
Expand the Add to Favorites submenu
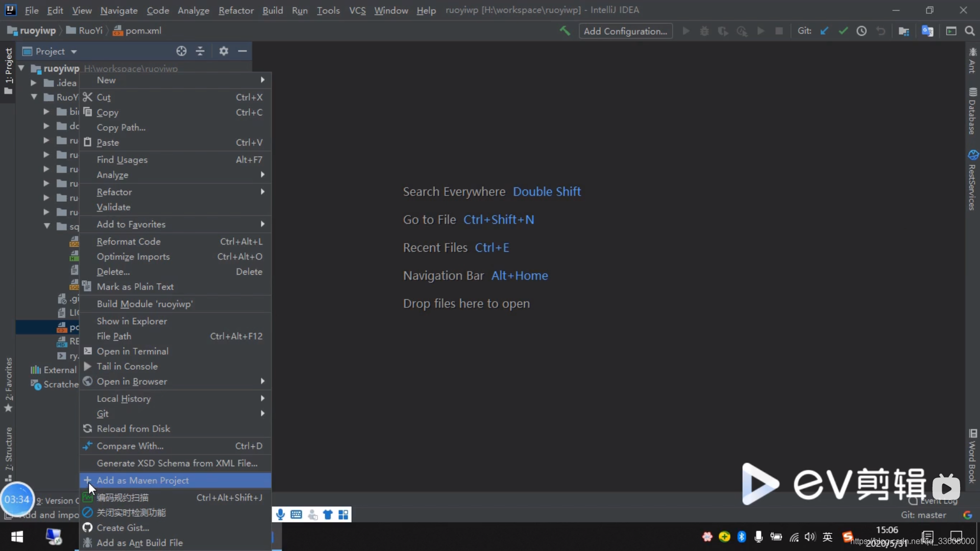click(x=176, y=224)
